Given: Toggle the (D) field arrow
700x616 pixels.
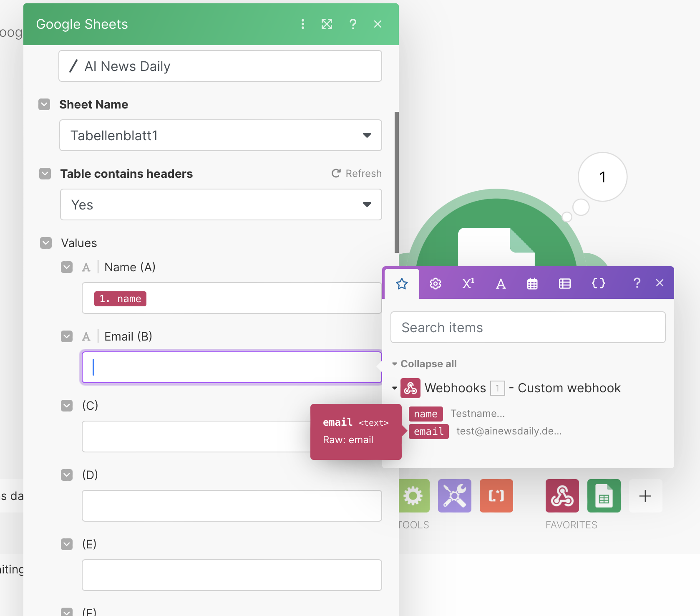Looking at the screenshot, I should tap(67, 475).
